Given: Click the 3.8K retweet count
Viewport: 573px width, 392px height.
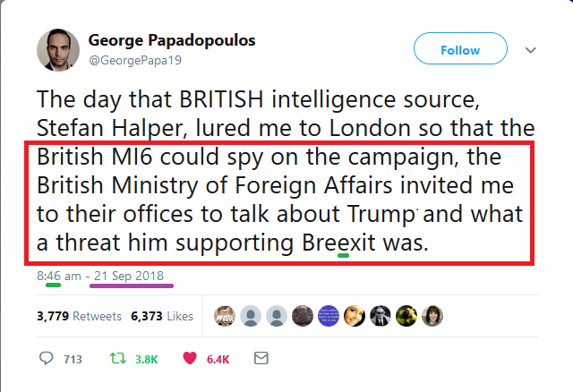Looking at the screenshot, I should pyautogui.click(x=145, y=360).
